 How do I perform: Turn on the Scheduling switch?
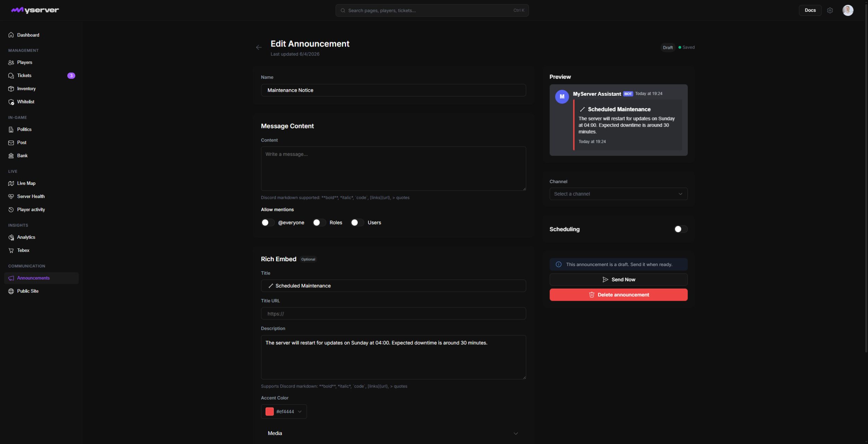(681, 229)
